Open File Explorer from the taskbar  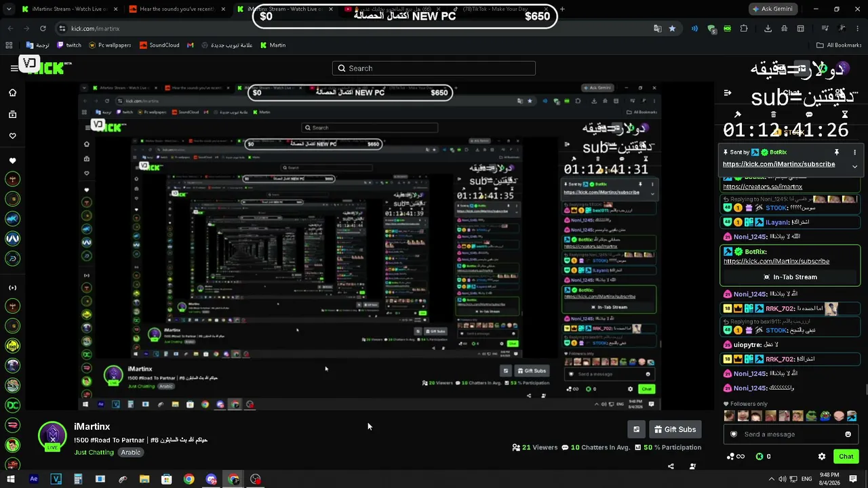(144, 479)
